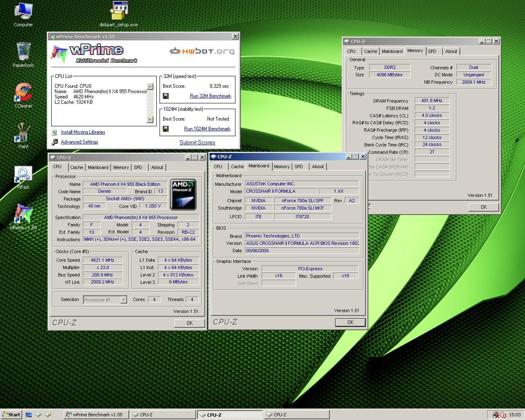Run the 32M Benchmark
The image size is (525, 420).
tap(210, 96)
